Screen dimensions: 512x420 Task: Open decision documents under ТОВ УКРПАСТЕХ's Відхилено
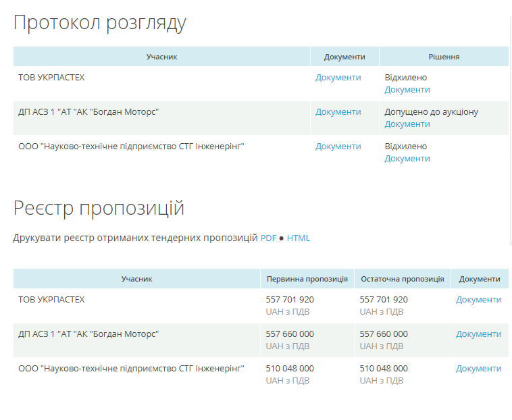point(407,90)
